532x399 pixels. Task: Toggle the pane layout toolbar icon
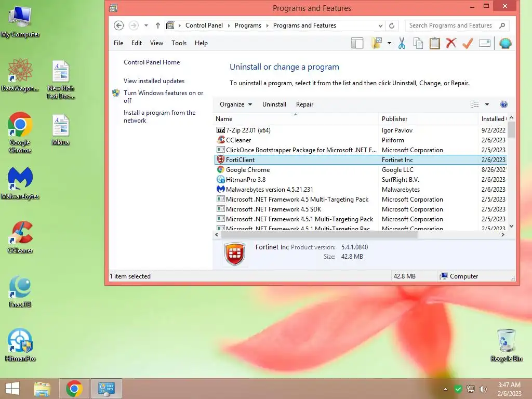click(x=357, y=43)
